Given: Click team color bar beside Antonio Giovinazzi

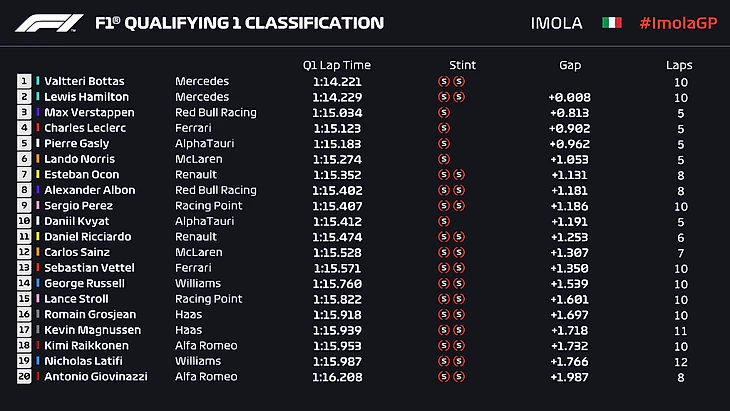Looking at the screenshot, I should pos(38,377).
